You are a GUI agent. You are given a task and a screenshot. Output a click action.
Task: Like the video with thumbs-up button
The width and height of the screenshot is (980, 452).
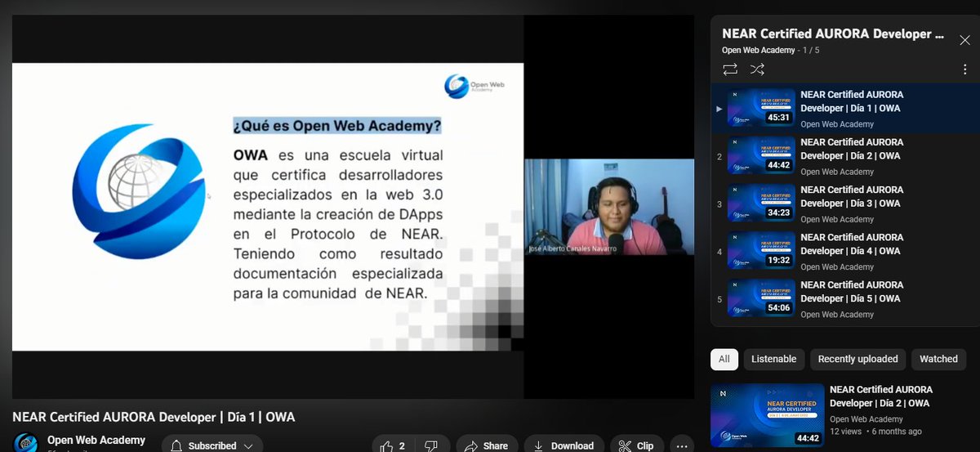click(x=393, y=445)
